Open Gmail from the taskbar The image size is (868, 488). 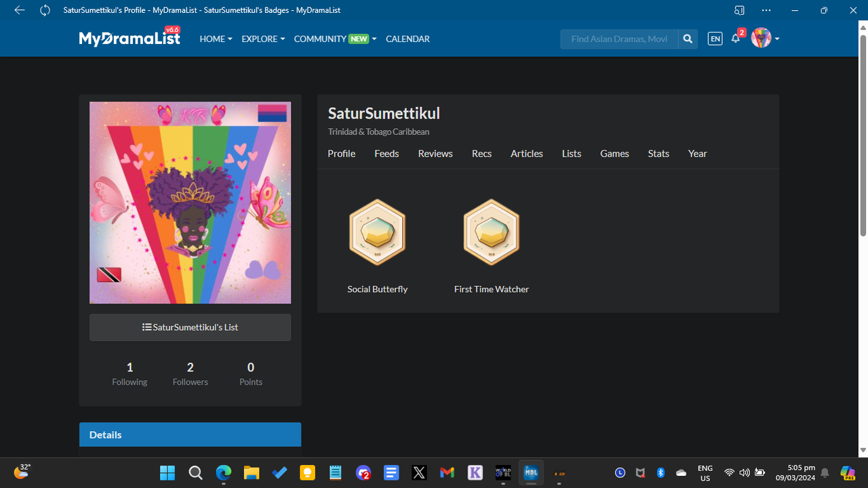(446, 472)
